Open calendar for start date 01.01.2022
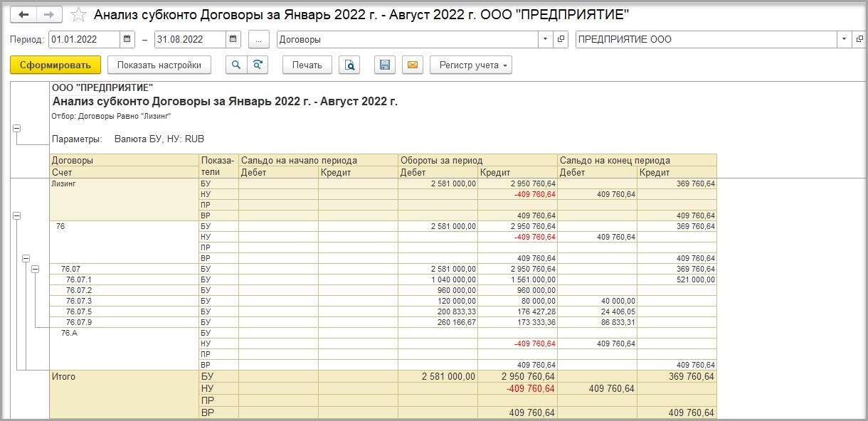Image resolution: width=868 pixels, height=421 pixels. [x=127, y=40]
